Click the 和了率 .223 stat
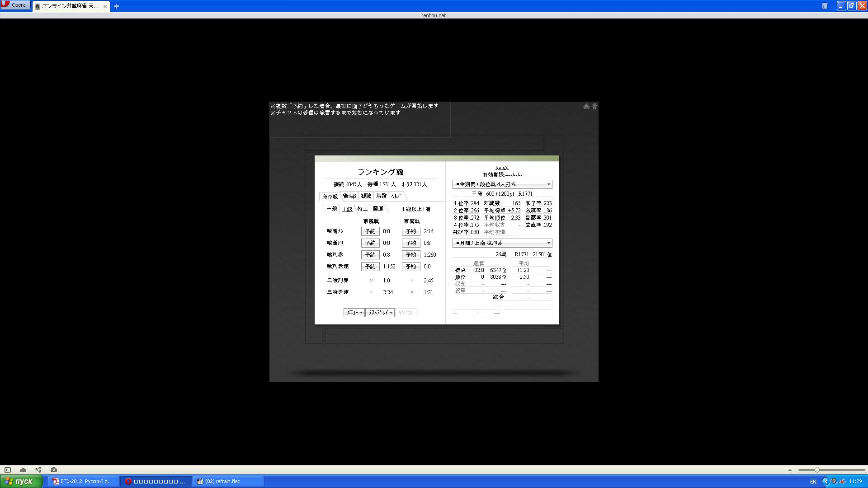Screen dimensions: 868x488 538,203
